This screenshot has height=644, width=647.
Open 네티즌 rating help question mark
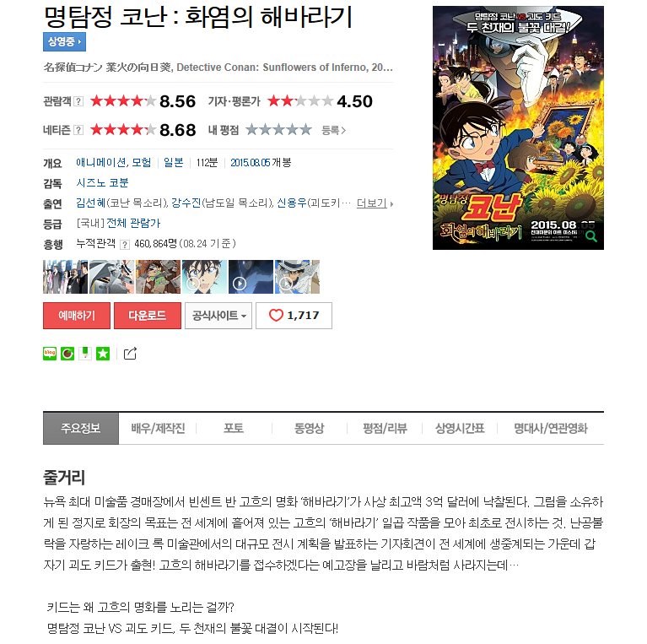click(78, 130)
